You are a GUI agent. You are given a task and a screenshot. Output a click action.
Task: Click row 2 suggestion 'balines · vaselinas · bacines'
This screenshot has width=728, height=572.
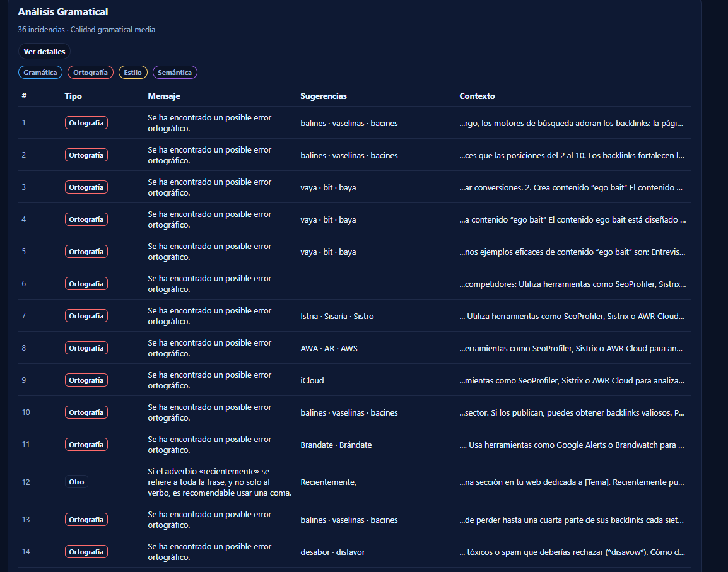pos(349,156)
